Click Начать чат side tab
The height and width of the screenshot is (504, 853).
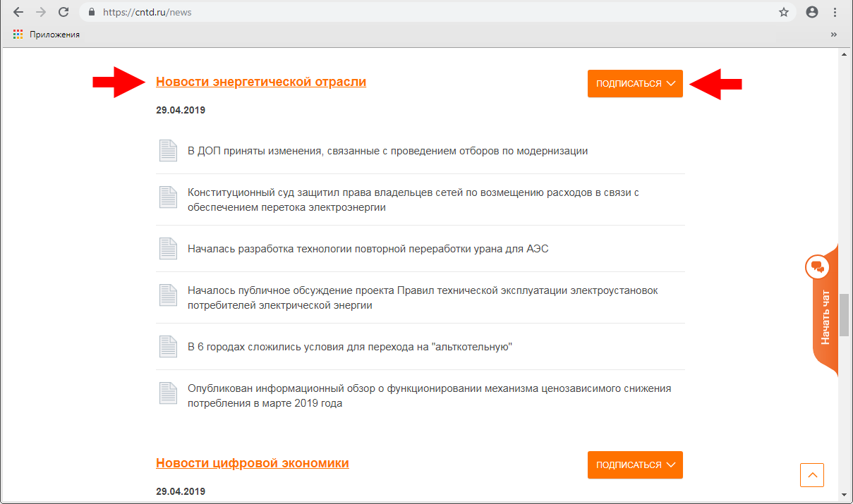pyautogui.click(x=825, y=319)
